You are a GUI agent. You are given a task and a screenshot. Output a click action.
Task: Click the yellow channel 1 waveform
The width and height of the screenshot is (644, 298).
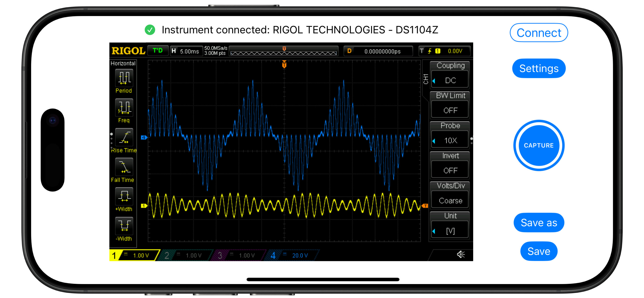pyautogui.click(x=284, y=206)
